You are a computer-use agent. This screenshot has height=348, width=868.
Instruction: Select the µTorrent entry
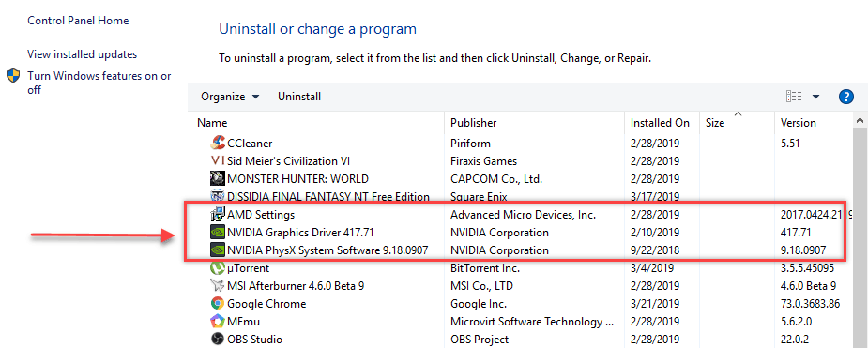[x=248, y=267]
